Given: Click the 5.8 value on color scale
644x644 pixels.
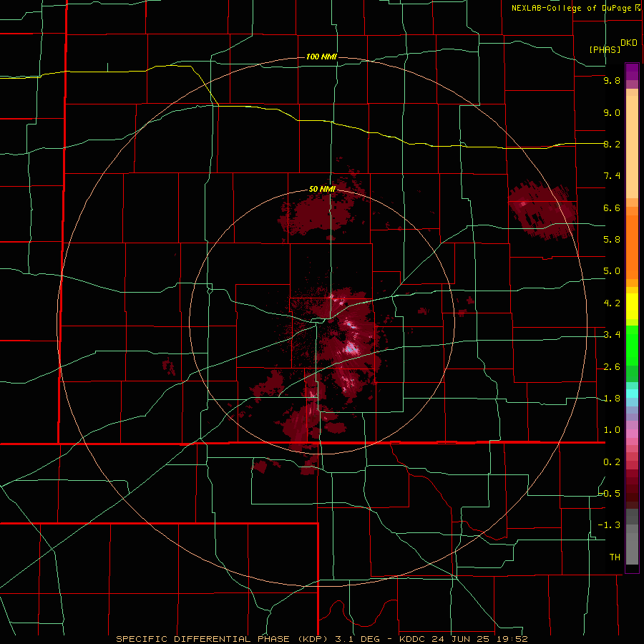Looking at the screenshot, I should click(x=612, y=240).
